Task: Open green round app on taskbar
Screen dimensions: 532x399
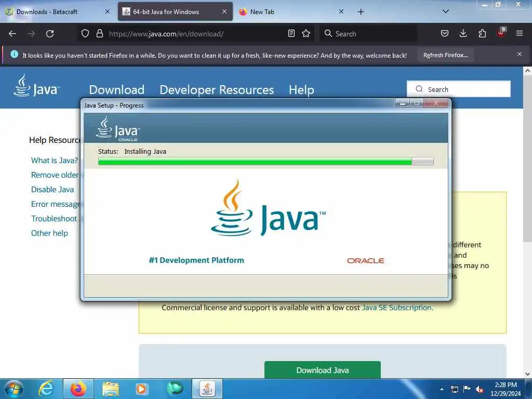Action: 175,389
